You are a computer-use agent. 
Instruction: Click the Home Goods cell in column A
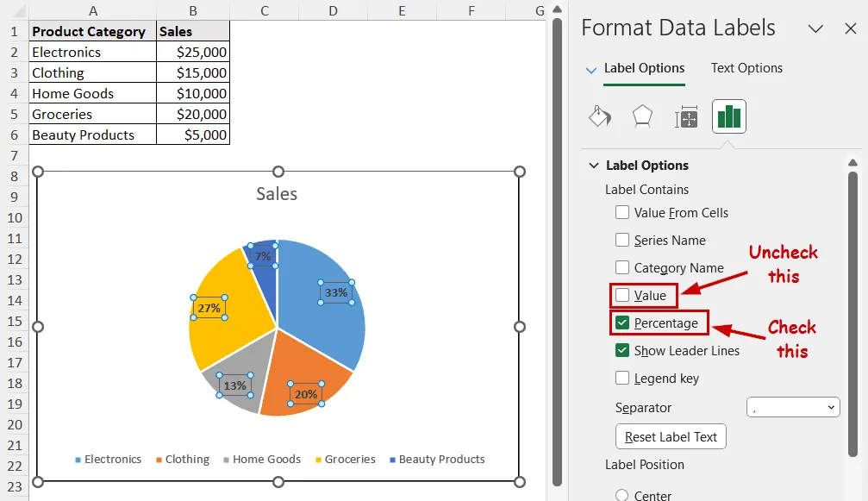[93, 93]
